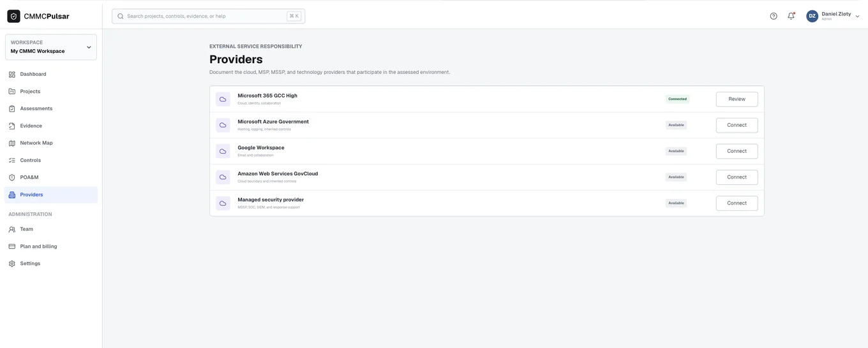This screenshot has width=868, height=348.
Task: Click the Team people icon
Action: pyautogui.click(x=12, y=229)
